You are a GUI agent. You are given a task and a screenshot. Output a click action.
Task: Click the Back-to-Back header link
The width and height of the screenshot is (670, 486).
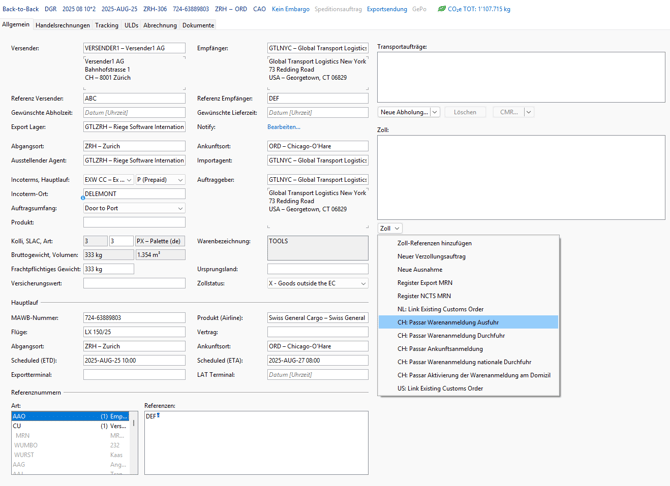click(21, 9)
